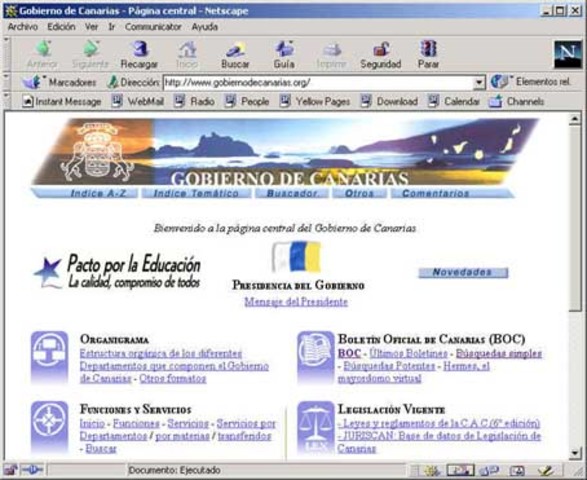Select the Buscador tab
This screenshot has height=480, width=587.
(x=292, y=193)
